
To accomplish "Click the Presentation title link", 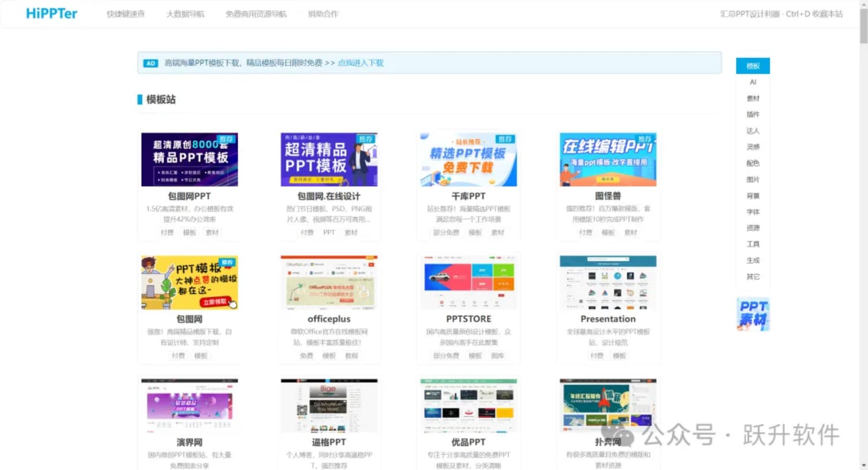I will pyautogui.click(x=608, y=319).
